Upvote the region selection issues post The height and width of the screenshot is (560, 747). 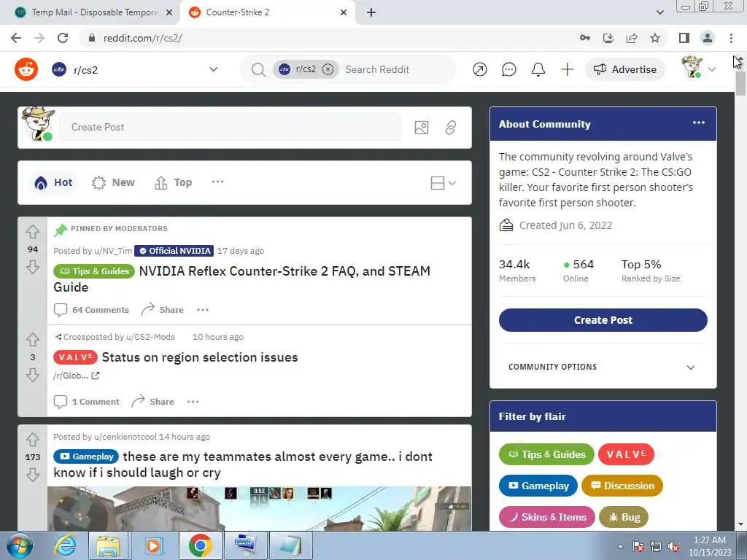tap(32, 340)
